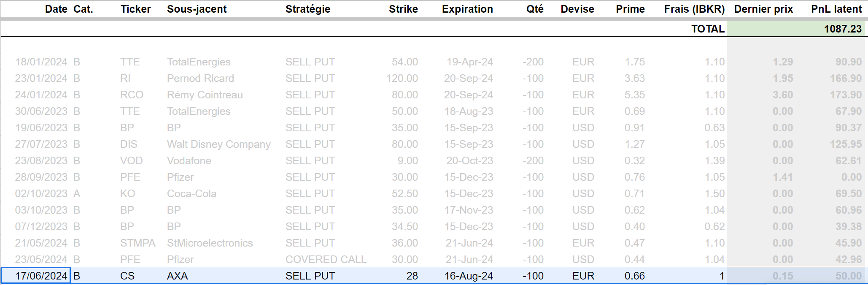Click the Pernod Ricard cell

pos(200,78)
